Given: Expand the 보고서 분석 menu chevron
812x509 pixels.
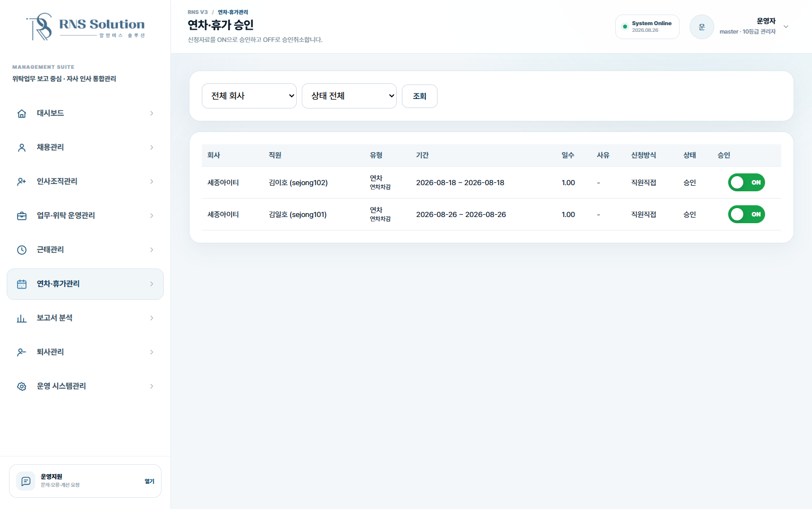Looking at the screenshot, I should 151,318.
